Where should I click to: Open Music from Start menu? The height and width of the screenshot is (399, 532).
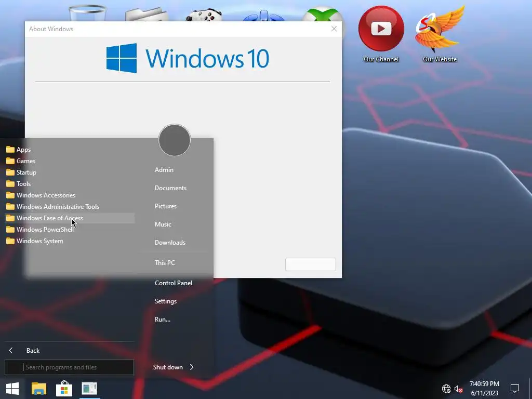tap(163, 224)
